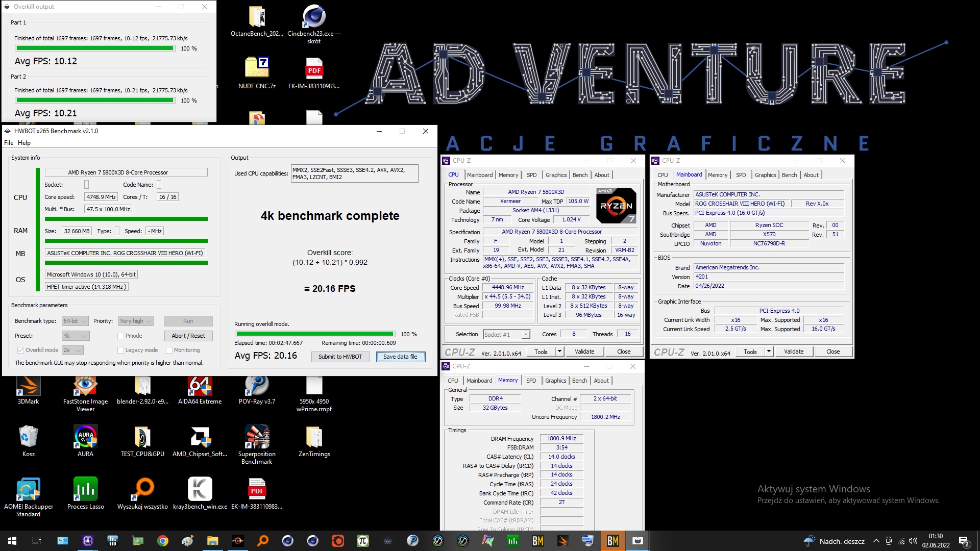Open the Socket #1 selection dropdown
980x551 pixels.
click(506, 335)
